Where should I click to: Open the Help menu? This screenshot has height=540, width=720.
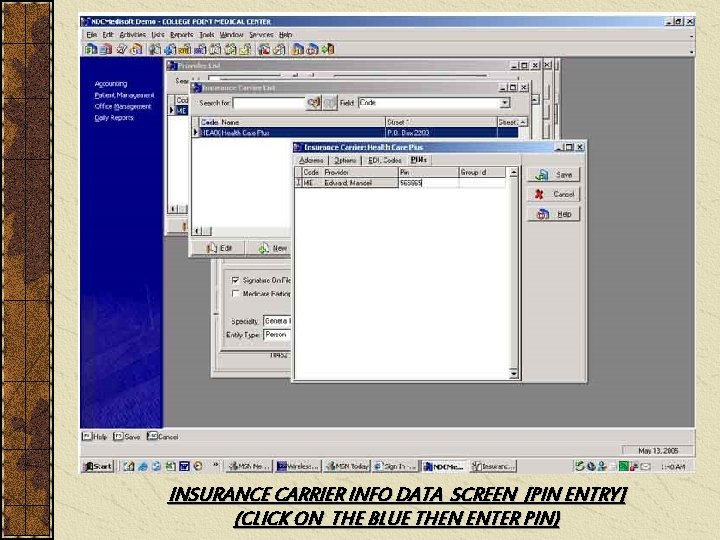(x=285, y=34)
